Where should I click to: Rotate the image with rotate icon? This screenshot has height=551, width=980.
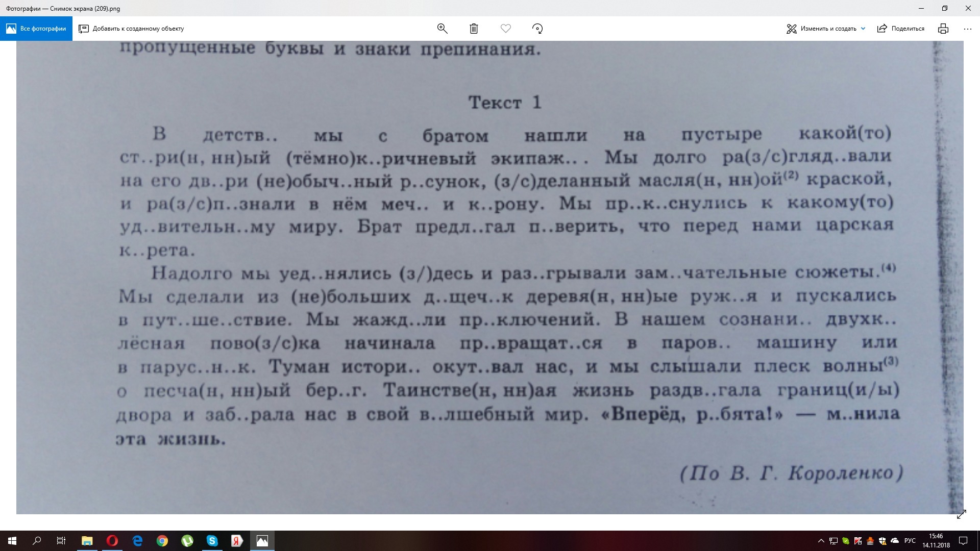click(x=537, y=29)
